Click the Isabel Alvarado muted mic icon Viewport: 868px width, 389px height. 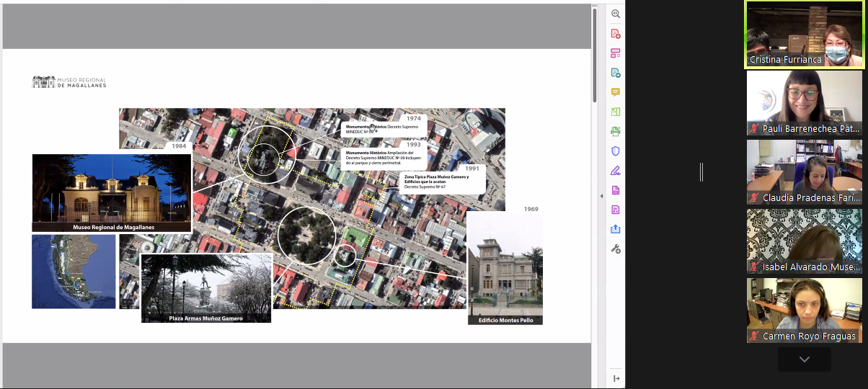[x=754, y=267]
